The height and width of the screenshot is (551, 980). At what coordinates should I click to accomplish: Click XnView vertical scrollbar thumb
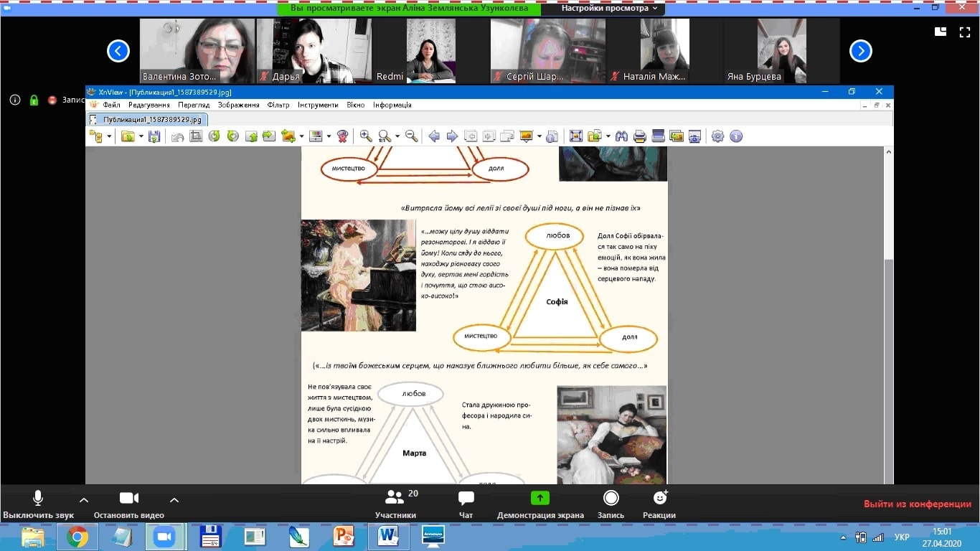(x=889, y=369)
